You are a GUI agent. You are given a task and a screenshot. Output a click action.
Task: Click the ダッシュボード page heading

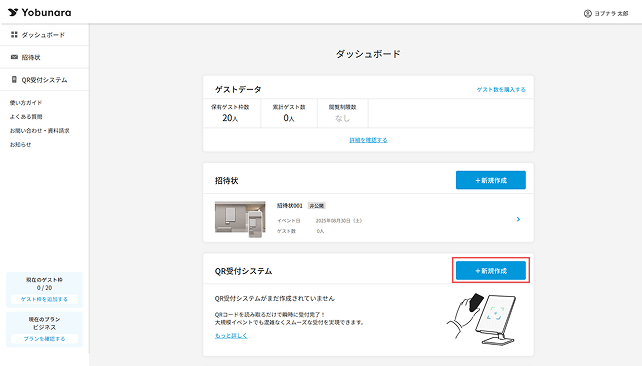pos(368,54)
